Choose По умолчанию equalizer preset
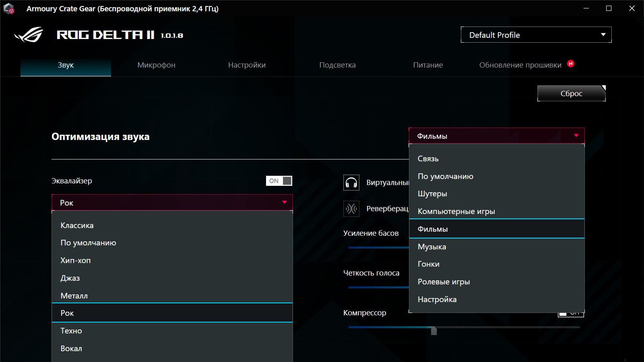644x362 pixels. point(172,243)
